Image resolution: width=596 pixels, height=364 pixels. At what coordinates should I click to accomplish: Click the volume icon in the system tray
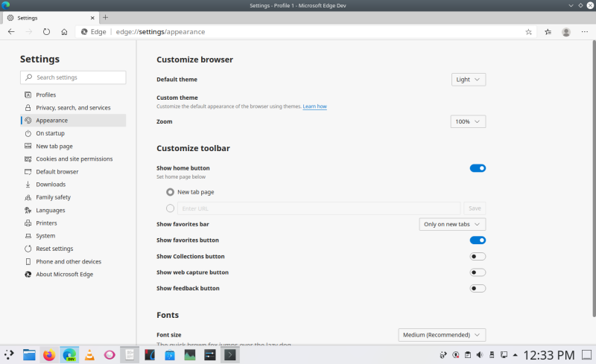pyautogui.click(x=480, y=355)
